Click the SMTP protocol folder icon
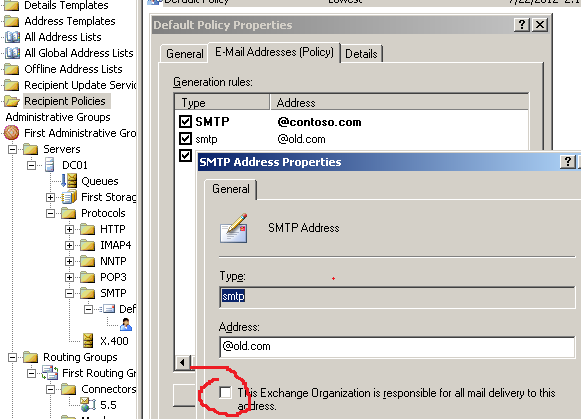 pyautogui.click(x=87, y=293)
